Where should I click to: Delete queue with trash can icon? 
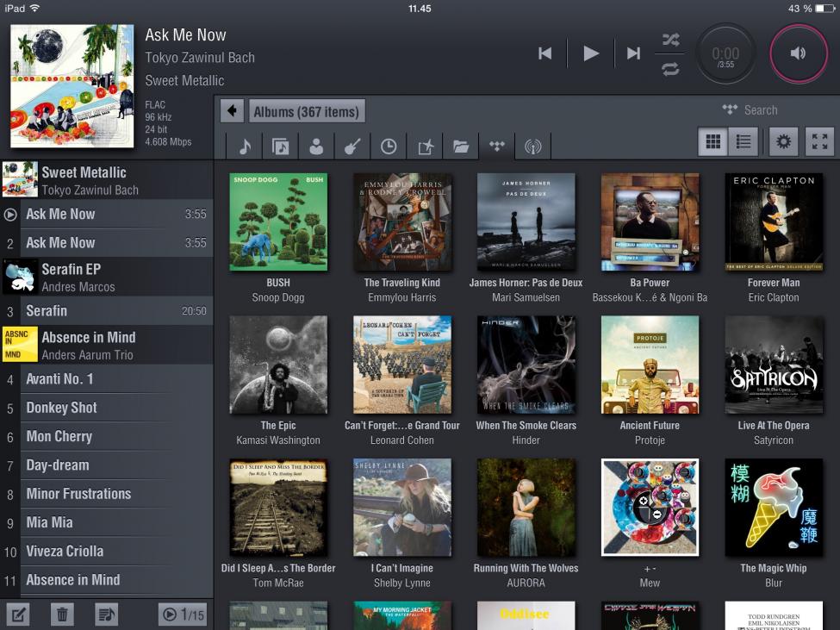pyautogui.click(x=62, y=614)
